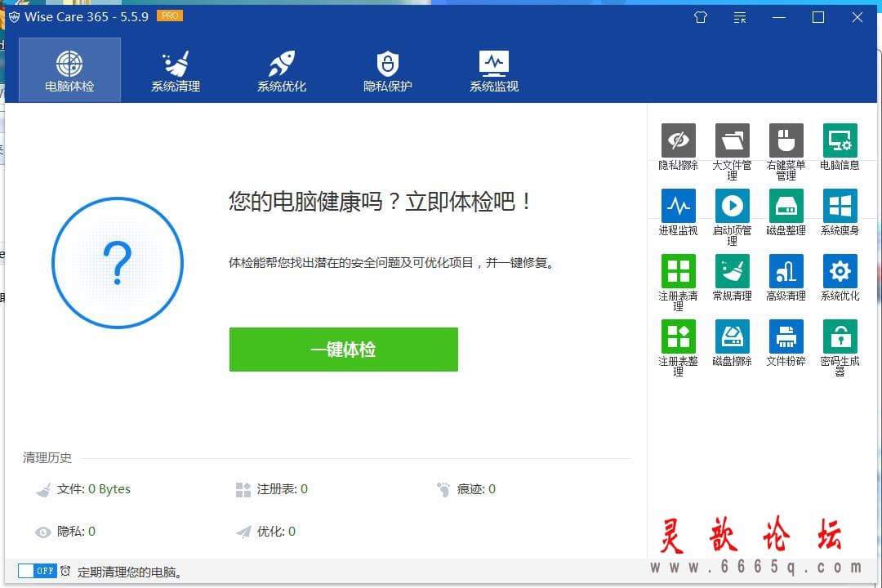Launch the 启动项管理 startup manager
Screen dimensions: 882x588
tap(732, 205)
